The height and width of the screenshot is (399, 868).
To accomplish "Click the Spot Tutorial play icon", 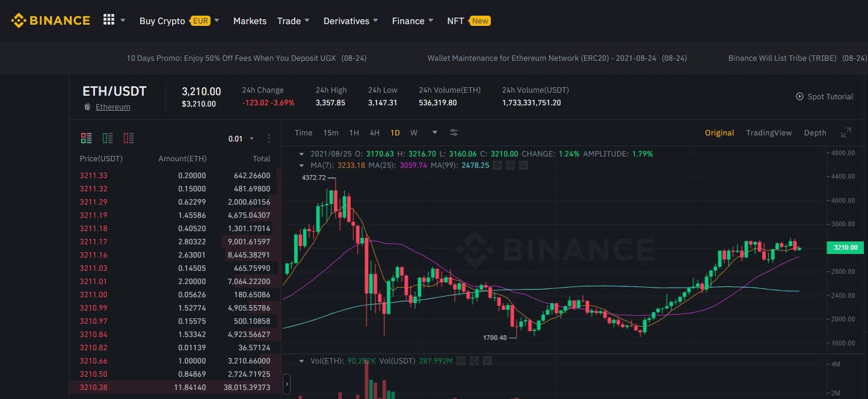I will click(x=799, y=96).
